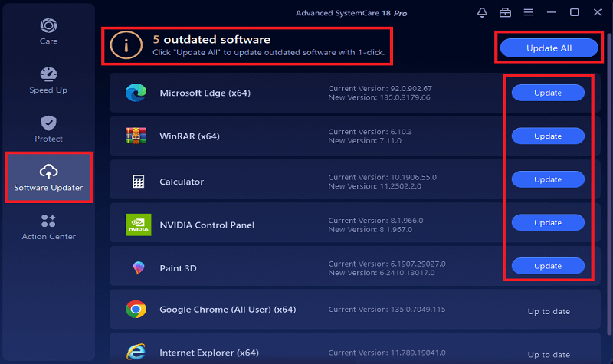
Task: Select the Paint 3D name text
Action: click(178, 268)
